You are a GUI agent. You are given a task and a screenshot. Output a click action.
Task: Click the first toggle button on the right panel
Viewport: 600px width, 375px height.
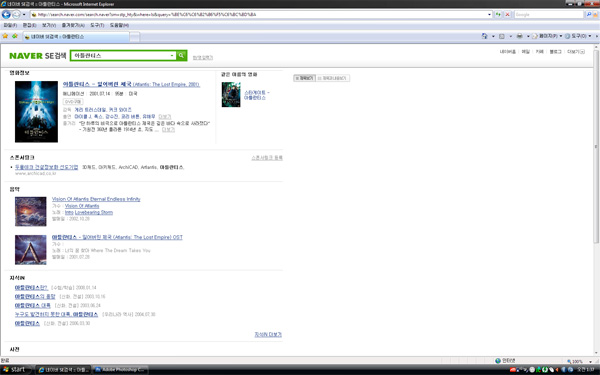[304, 78]
